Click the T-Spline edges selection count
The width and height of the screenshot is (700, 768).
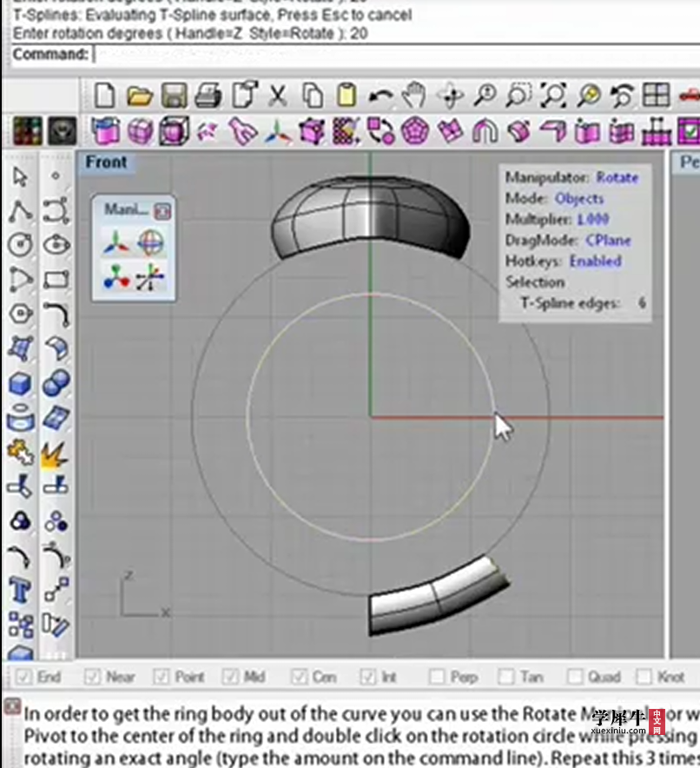642,303
